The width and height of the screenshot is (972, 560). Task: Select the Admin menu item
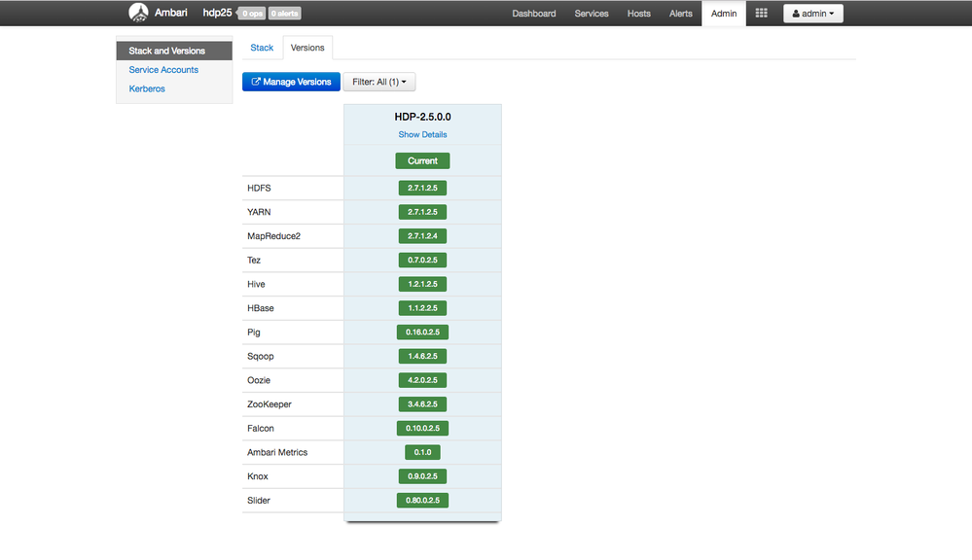[724, 14]
